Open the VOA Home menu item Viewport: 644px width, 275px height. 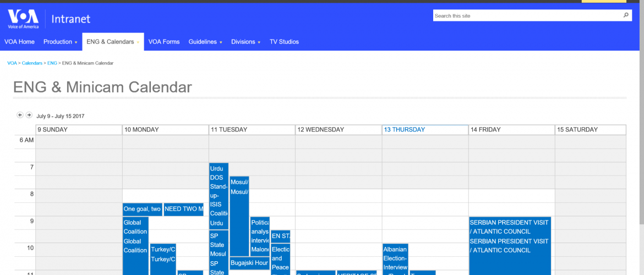point(19,42)
